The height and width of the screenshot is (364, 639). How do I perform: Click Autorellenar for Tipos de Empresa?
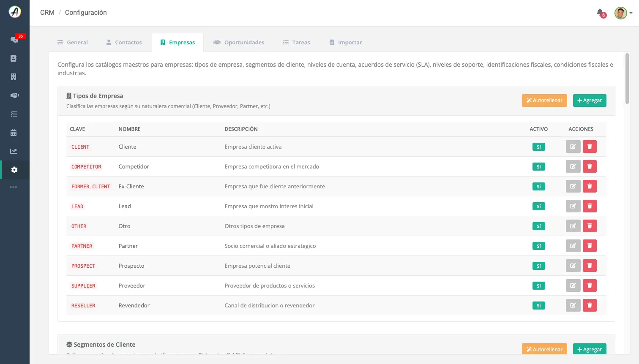(544, 101)
